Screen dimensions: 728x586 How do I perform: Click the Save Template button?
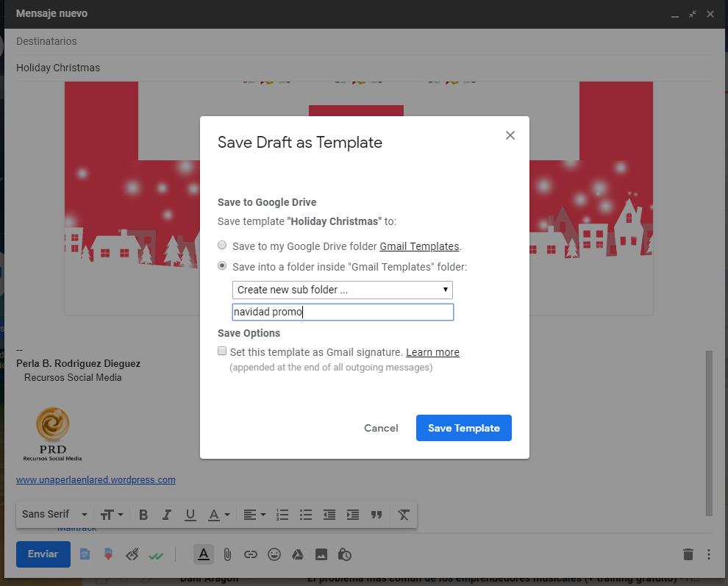point(463,427)
